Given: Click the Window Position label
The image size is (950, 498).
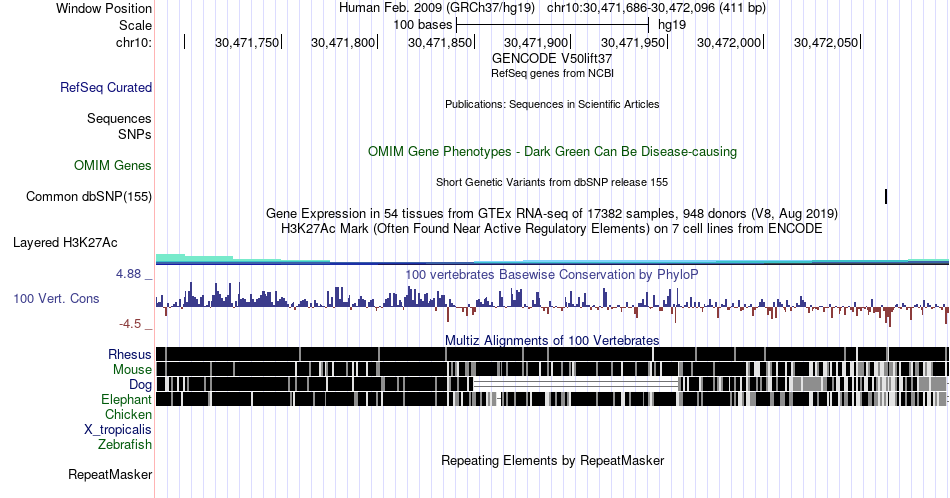Looking at the screenshot, I should [104, 8].
